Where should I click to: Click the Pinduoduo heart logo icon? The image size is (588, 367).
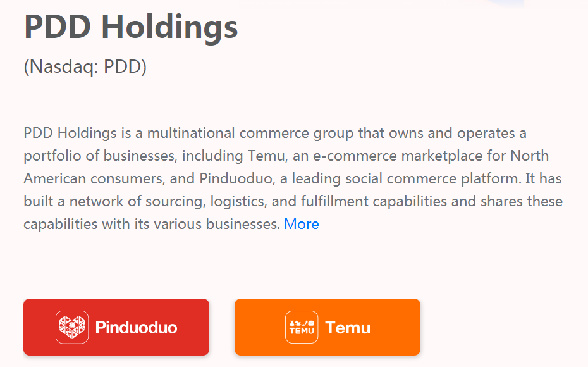(72, 327)
